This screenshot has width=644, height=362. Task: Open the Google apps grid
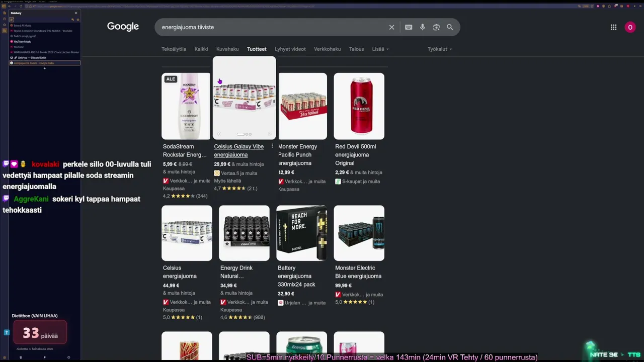[x=613, y=27]
